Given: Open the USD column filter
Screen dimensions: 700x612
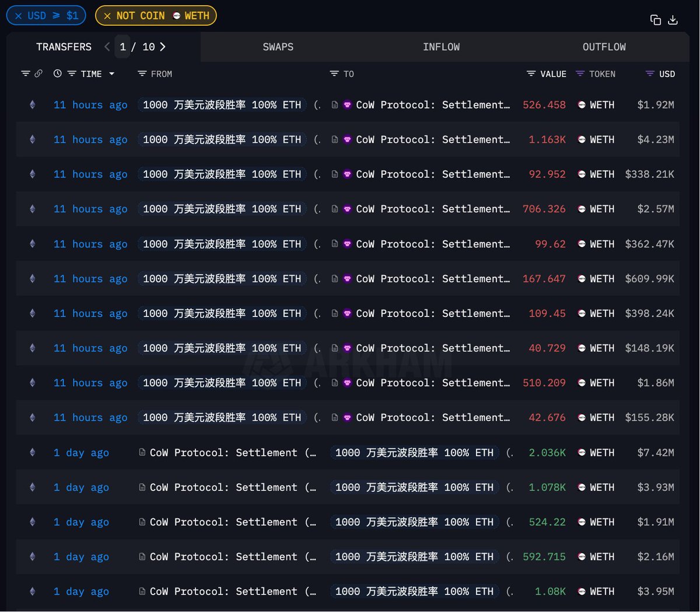Looking at the screenshot, I should (x=650, y=74).
